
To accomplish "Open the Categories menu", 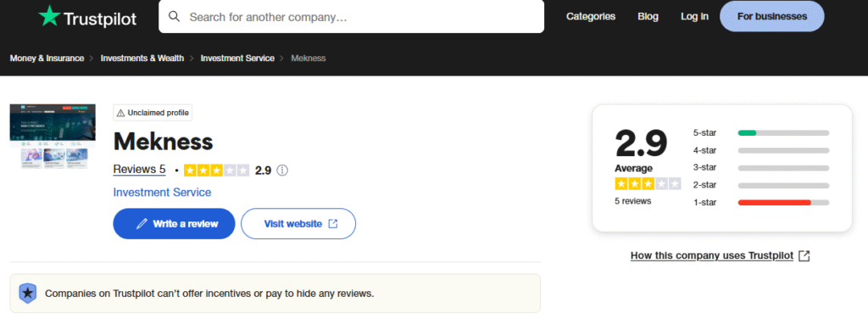I will [591, 16].
